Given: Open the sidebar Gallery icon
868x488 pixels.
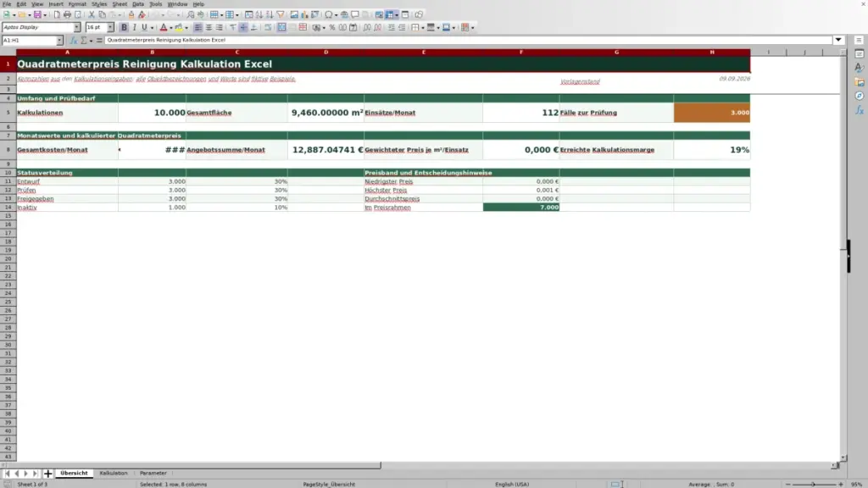Looking at the screenshot, I should (860, 82).
